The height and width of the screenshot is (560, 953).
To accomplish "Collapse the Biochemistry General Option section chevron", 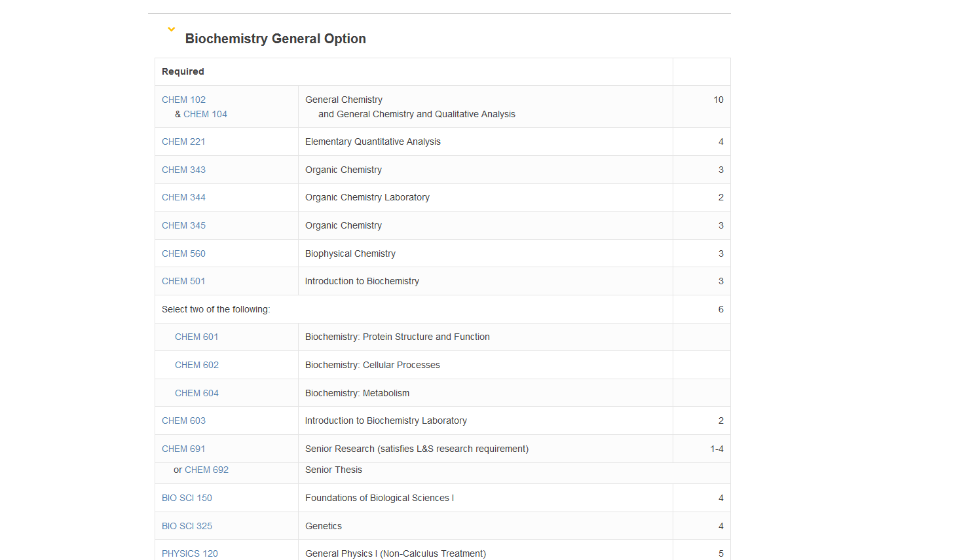I will (x=172, y=29).
